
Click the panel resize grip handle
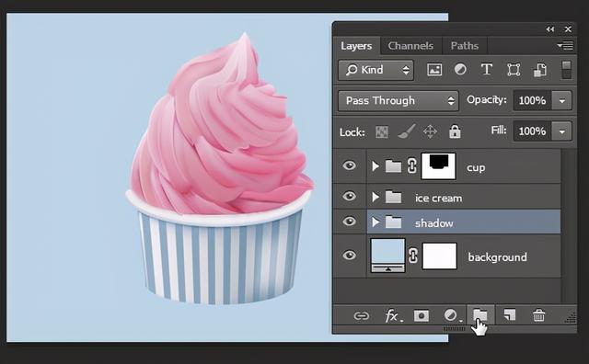571,318
